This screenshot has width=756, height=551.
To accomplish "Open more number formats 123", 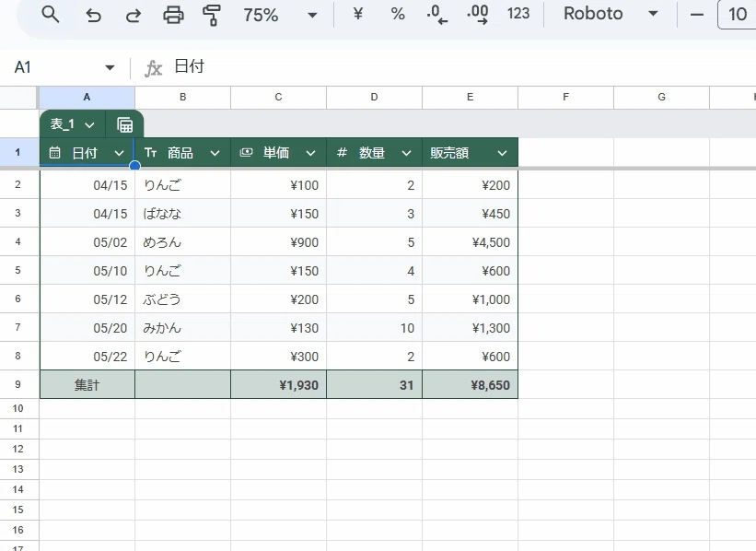I will tap(518, 14).
